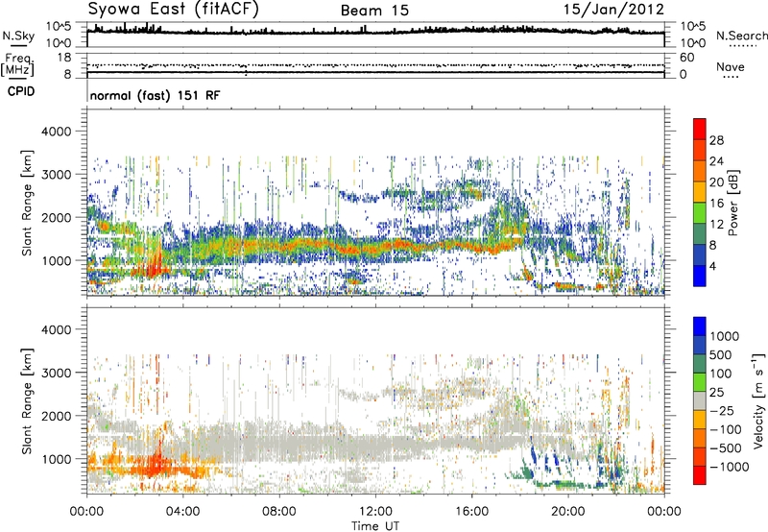Click the 'N.Sky' legend label
768x532 pixels.
pyautogui.click(x=18, y=36)
